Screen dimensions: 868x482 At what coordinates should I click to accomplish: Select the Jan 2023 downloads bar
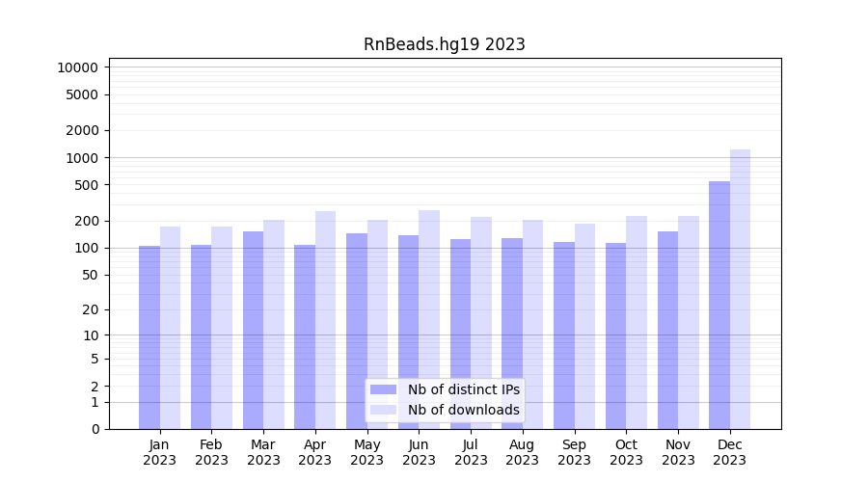click(170, 328)
